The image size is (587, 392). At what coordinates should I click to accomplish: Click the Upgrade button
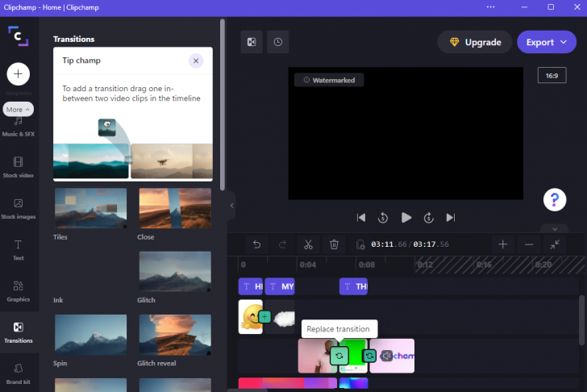tap(475, 42)
